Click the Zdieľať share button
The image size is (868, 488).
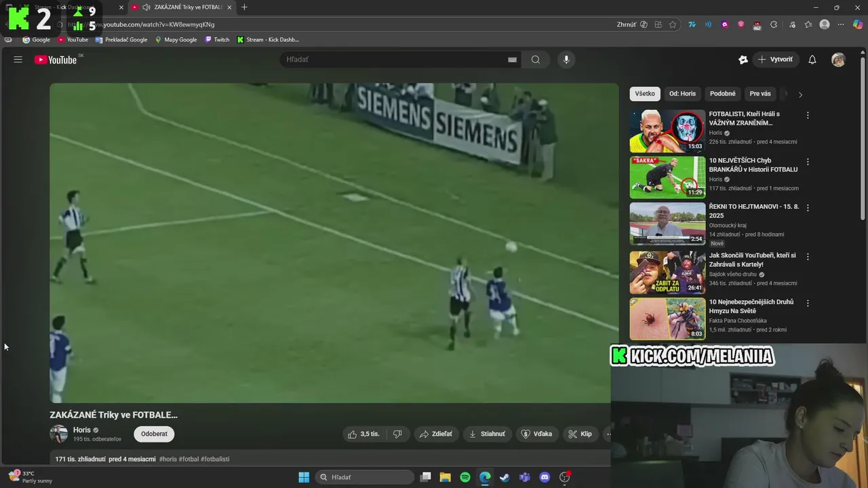coord(436,434)
